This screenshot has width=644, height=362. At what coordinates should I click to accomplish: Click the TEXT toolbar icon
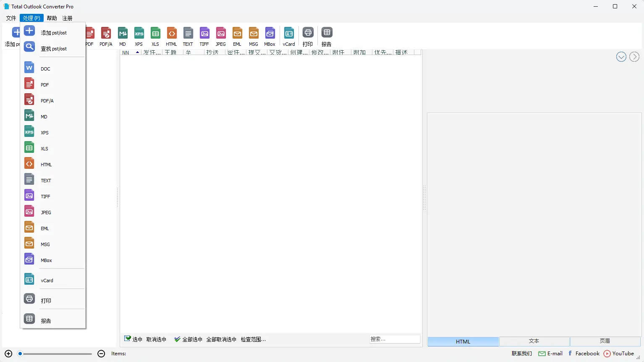pyautogui.click(x=188, y=37)
